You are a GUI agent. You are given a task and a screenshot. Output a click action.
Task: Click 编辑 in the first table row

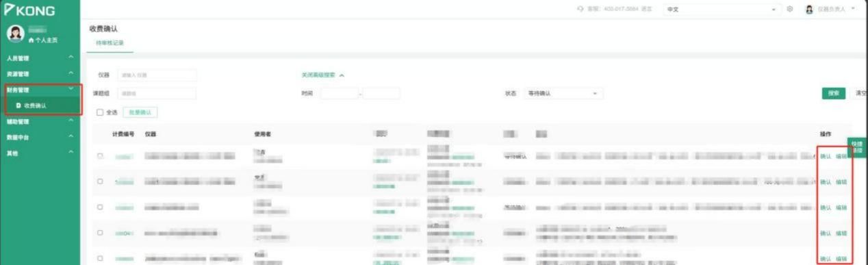(841, 156)
